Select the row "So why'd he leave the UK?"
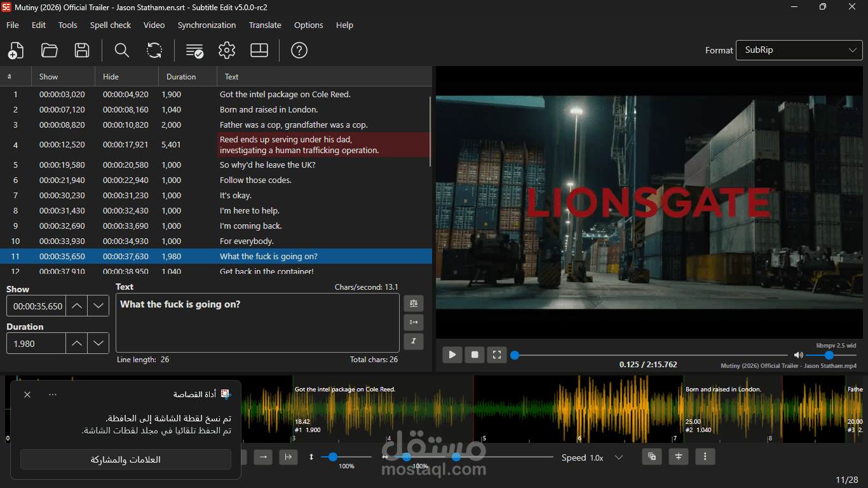The width and height of the screenshot is (868, 488). 215,165
